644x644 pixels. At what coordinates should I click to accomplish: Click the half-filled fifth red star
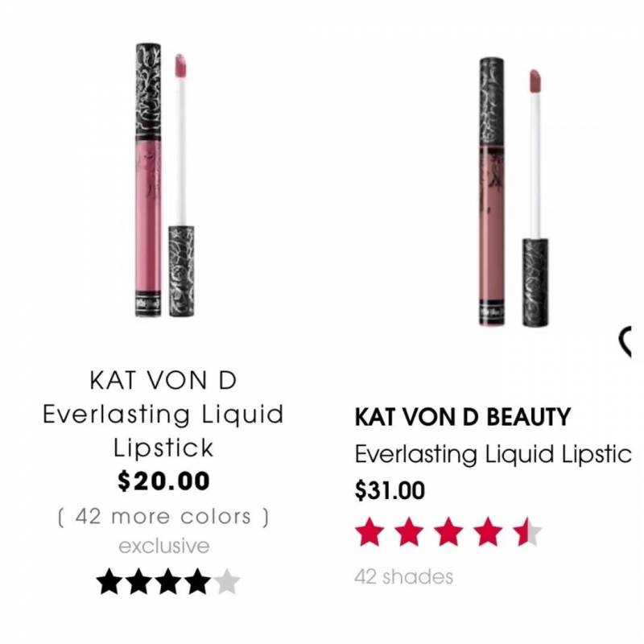point(528,532)
